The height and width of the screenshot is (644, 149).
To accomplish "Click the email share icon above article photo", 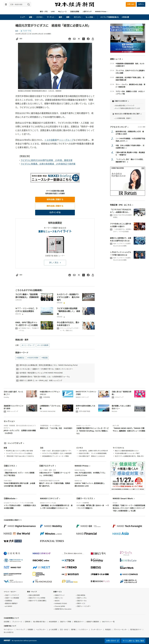I will [74, 39].
